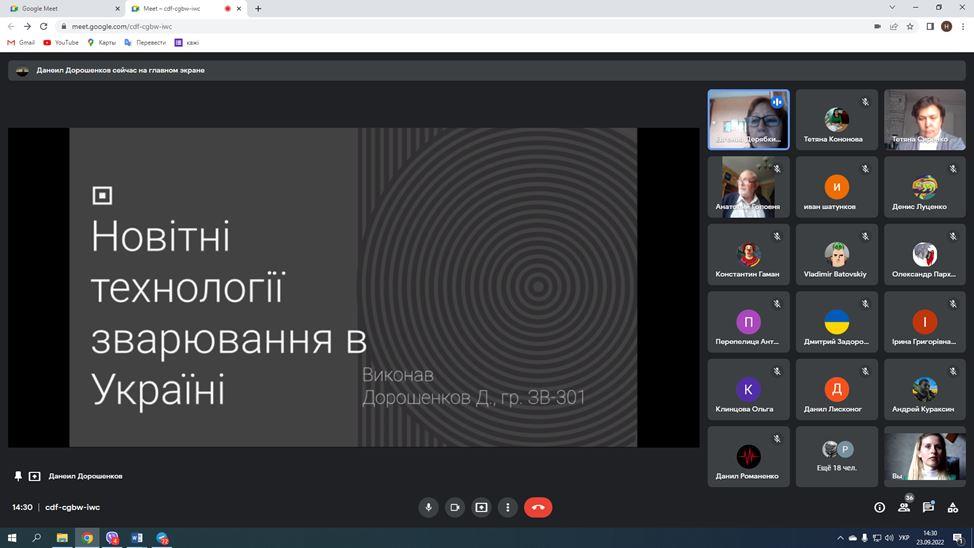The width and height of the screenshot is (974, 548).
Task: Click Данил Романенко participant tile
Action: point(749,457)
